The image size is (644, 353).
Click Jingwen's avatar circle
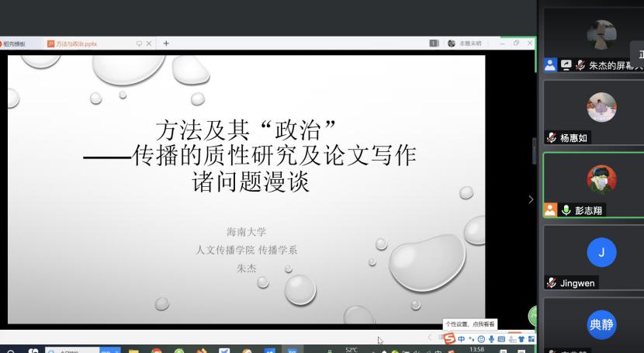(x=601, y=252)
